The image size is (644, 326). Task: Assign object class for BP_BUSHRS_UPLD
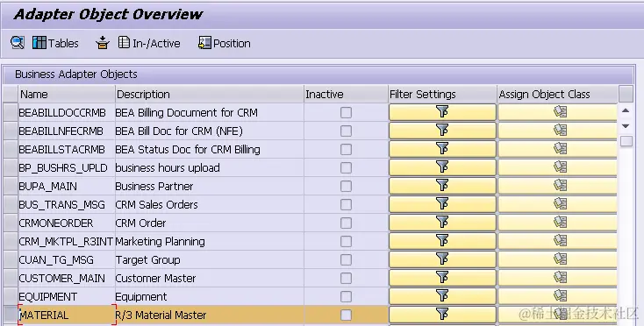[557, 167]
